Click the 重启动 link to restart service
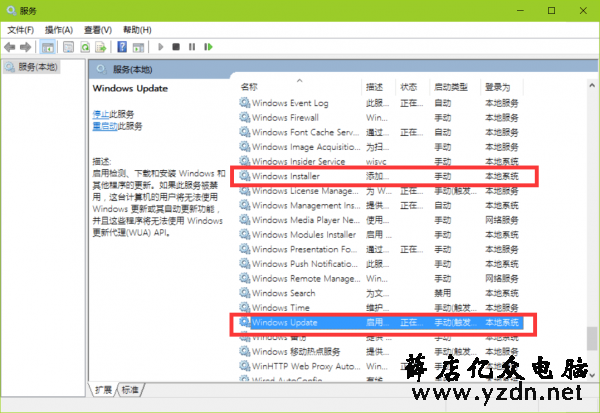This screenshot has width=600, height=413. pyautogui.click(x=105, y=126)
